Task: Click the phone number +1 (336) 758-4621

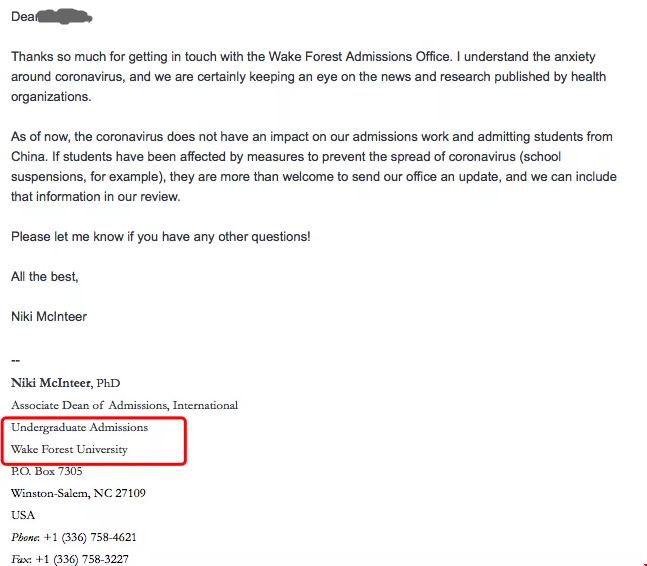Action: click(x=90, y=538)
